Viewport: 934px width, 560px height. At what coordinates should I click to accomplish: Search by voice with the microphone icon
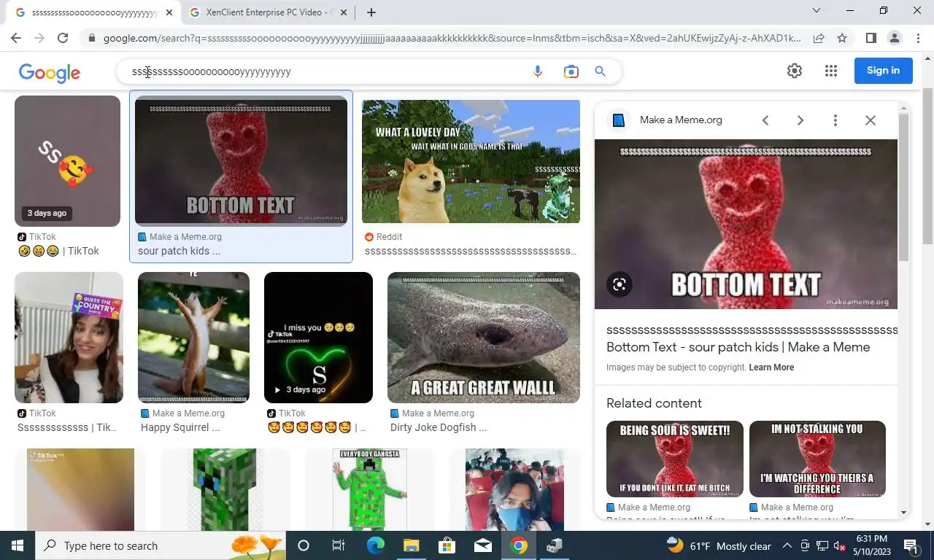pos(538,71)
